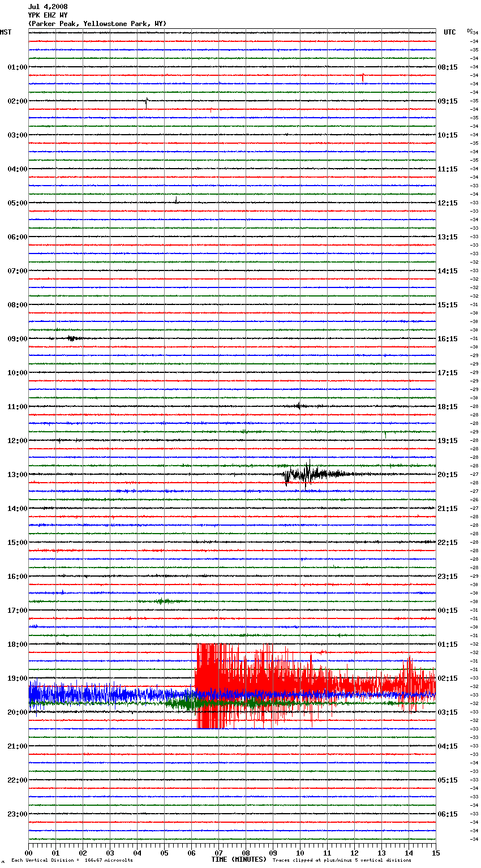Click bottom axis minute tick '03'
This screenshot has height=868, width=481.
coord(110,853)
